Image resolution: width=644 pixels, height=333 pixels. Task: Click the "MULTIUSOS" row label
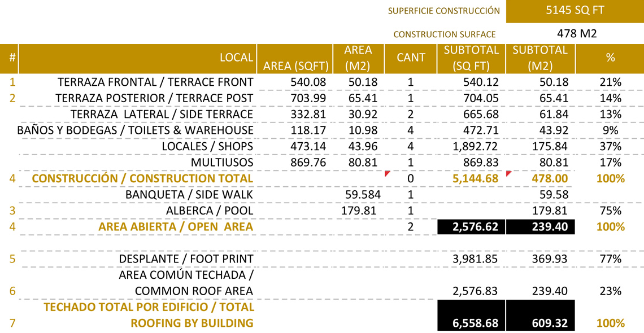[x=222, y=163]
